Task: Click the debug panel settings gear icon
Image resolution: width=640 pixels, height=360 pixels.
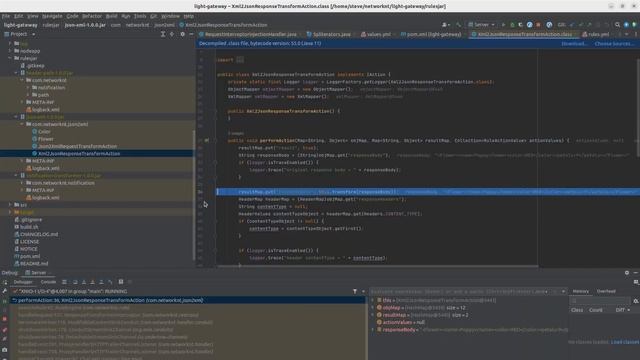Action: coord(627,273)
